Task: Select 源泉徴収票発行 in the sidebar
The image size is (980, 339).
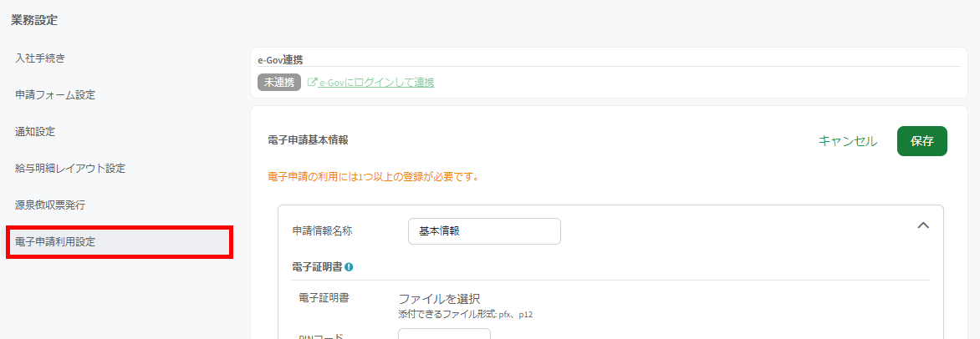Action: (x=50, y=205)
